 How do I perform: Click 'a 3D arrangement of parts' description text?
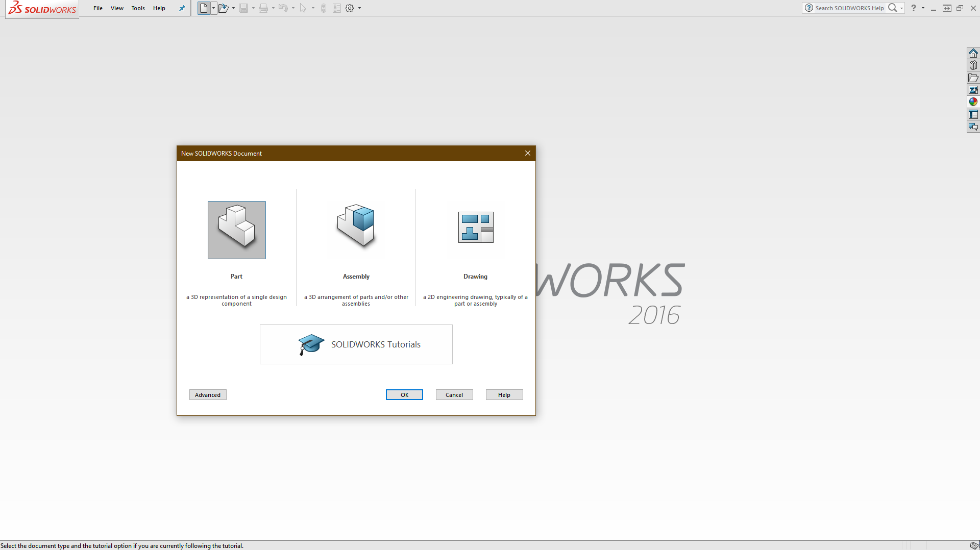[356, 301]
